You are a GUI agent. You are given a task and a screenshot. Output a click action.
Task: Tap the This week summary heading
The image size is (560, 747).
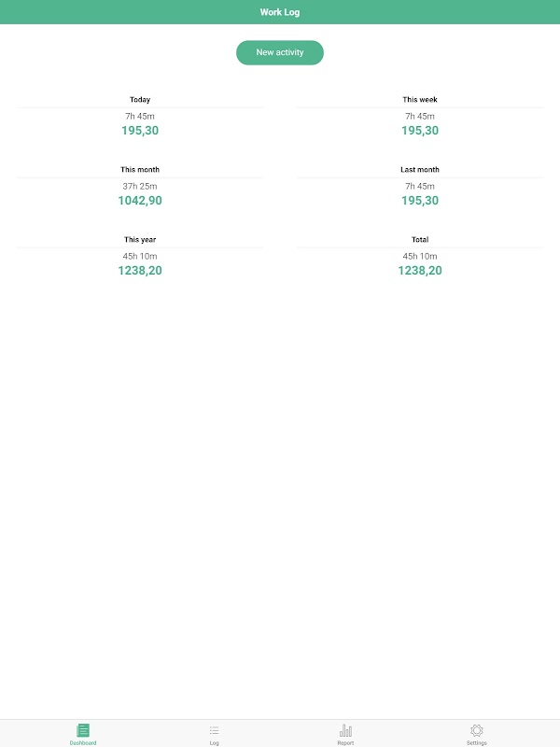tap(420, 100)
